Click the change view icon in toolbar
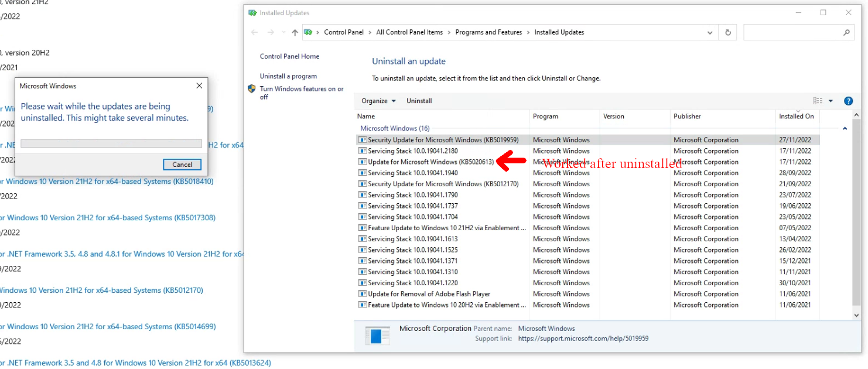The height and width of the screenshot is (369, 868). 818,101
